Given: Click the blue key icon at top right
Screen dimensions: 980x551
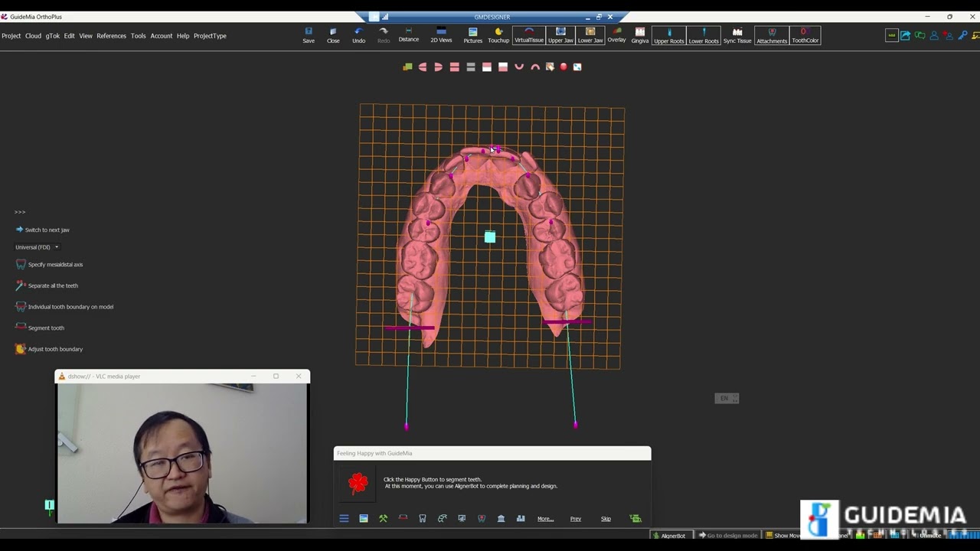Looking at the screenshot, I should pyautogui.click(x=962, y=35).
